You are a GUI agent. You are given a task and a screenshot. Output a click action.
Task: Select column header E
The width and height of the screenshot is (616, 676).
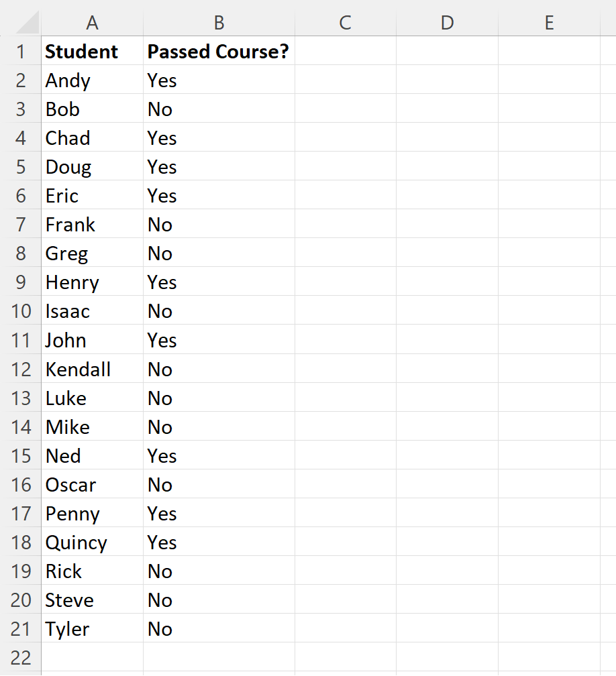pos(549,22)
